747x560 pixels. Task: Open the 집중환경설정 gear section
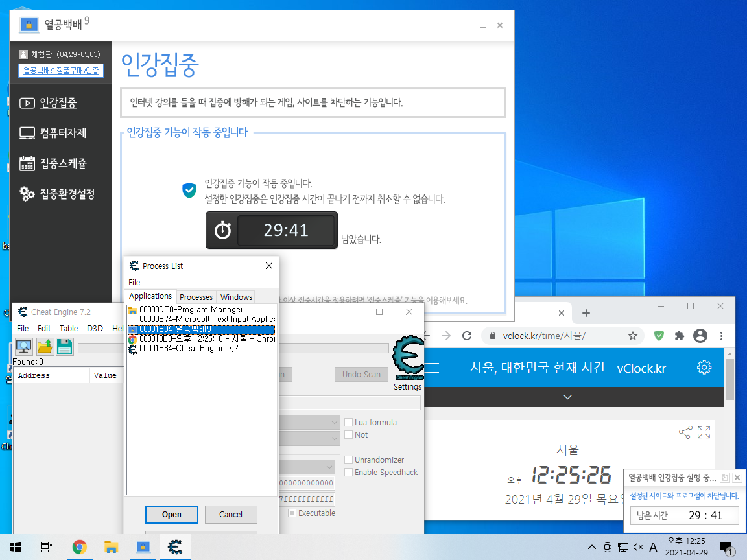pyautogui.click(x=57, y=194)
